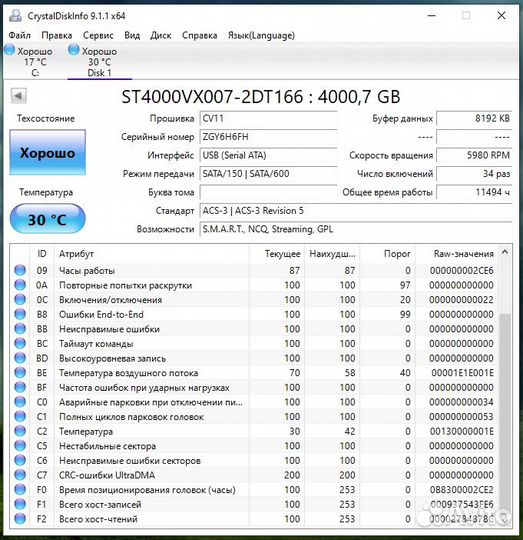
Task: Click status icon for Ошибки End-to-End row
Action: [20, 314]
